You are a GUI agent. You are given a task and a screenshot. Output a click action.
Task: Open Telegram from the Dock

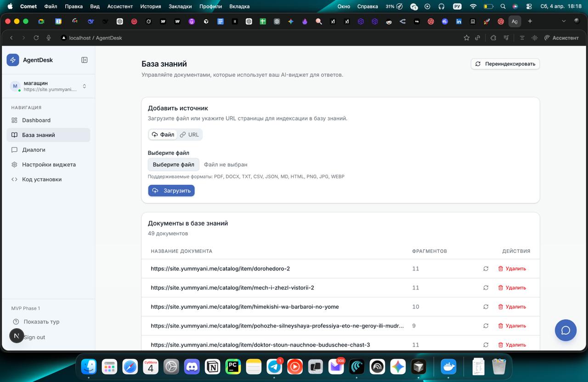click(275, 366)
